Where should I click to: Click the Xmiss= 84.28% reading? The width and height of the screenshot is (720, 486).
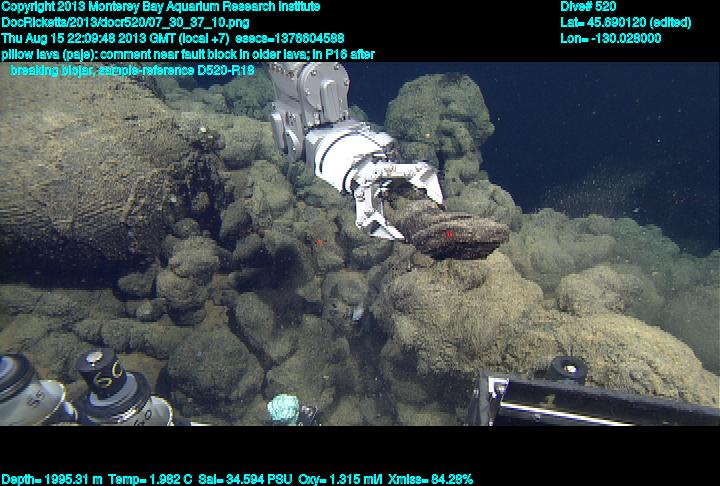point(430,479)
